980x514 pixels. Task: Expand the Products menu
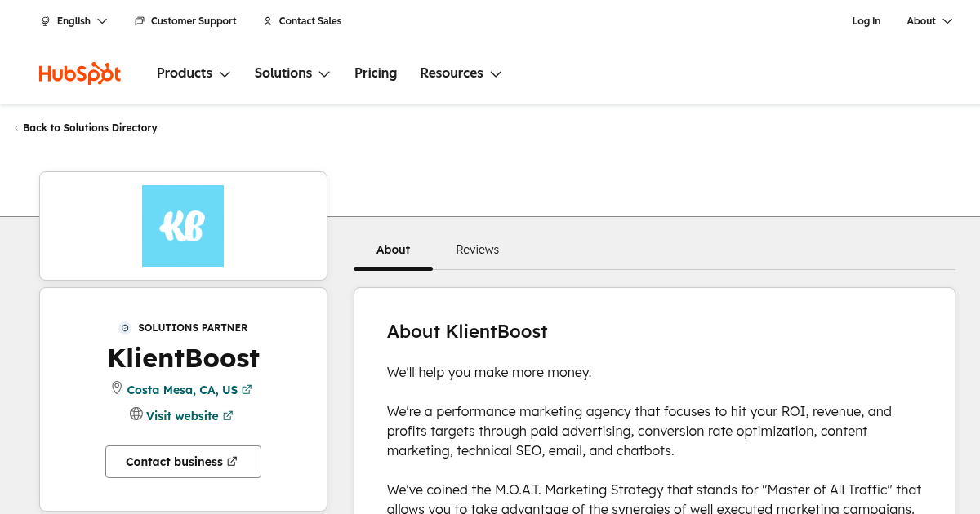click(194, 73)
